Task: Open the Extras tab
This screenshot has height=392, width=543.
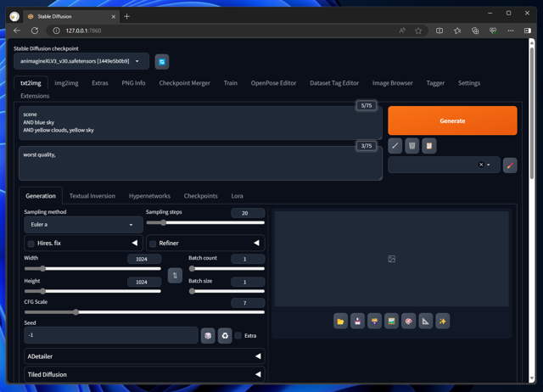Action: 100,83
